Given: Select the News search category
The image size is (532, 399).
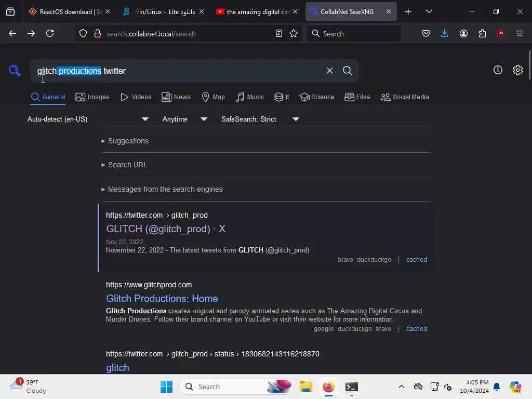Looking at the screenshot, I should point(176,97).
